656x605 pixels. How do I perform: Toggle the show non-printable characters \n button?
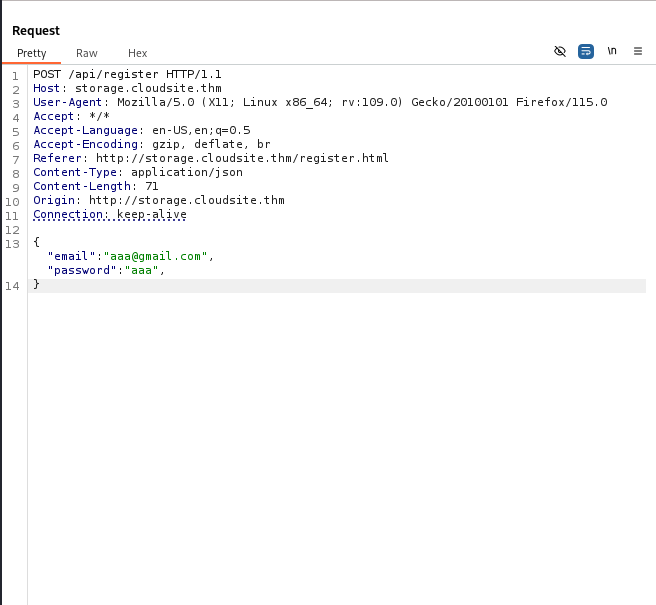[x=612, y=51]
